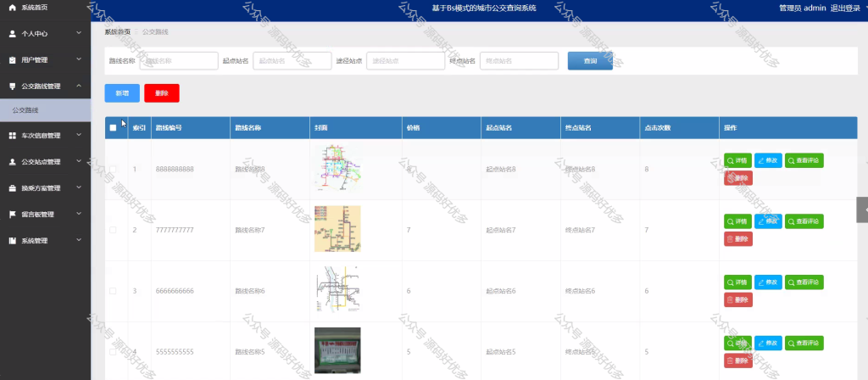Viewport: 868px width, 380px height.
Task: Click the home icon beside 系统首页
Action: (12, 8)
